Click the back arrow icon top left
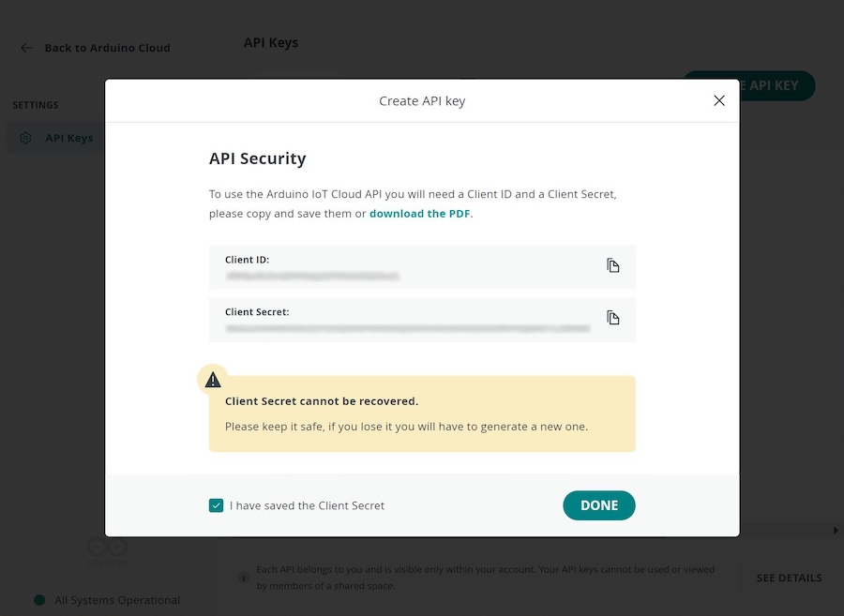 (26, 48)
